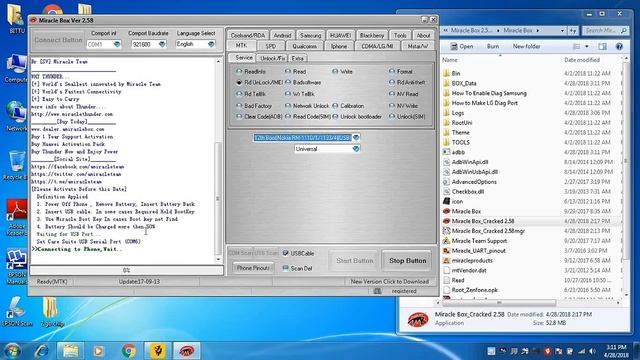Switch to Qualcomm tab

[x=304, y=46]
